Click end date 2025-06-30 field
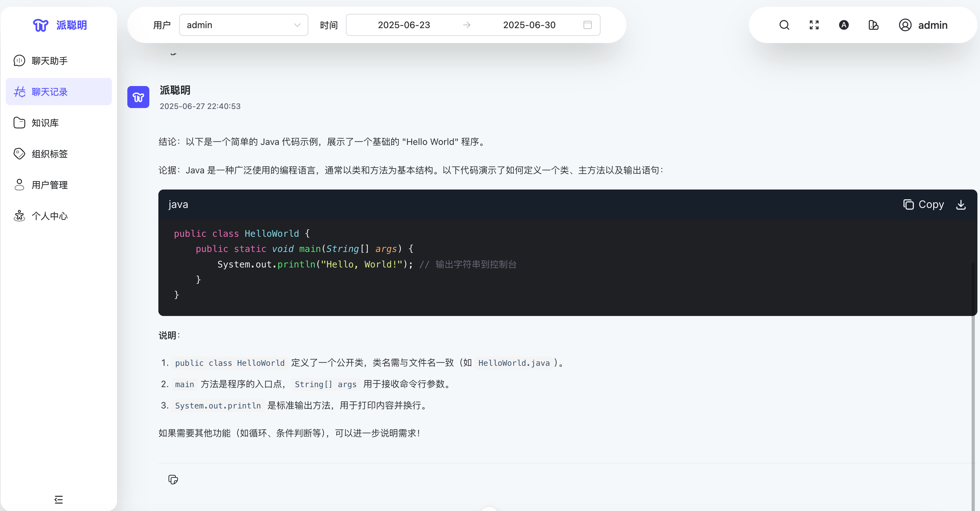 pos(529,25)
